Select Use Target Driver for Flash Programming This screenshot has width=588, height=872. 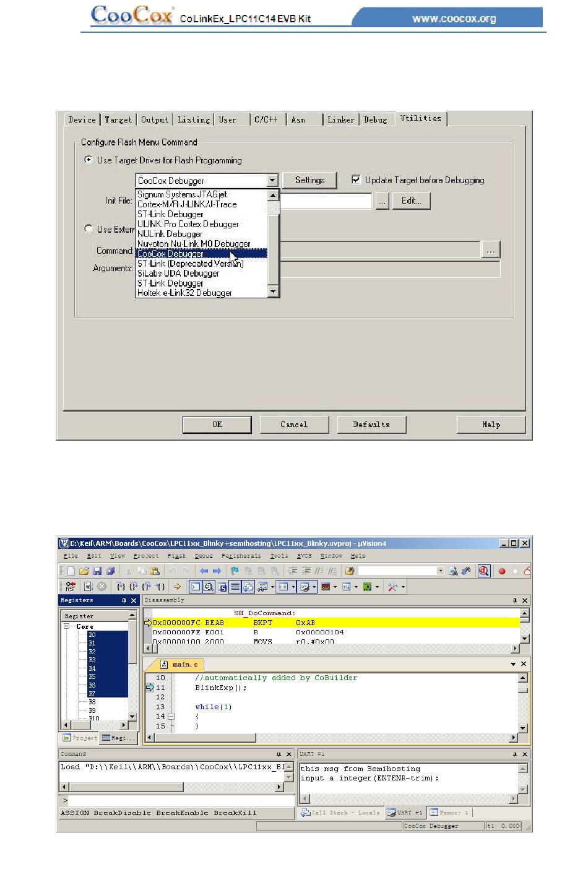(x=88, y=160)
